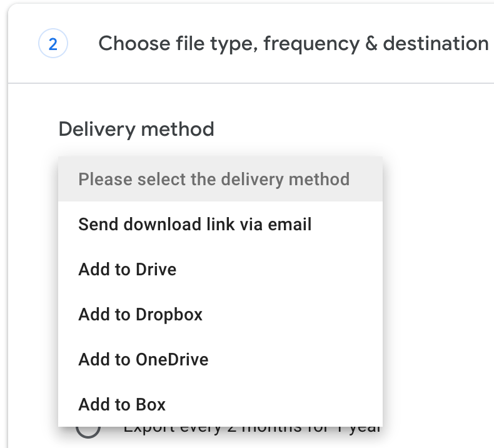Click the 'Delivery method' label
The image size is (494, 448).
136,130
